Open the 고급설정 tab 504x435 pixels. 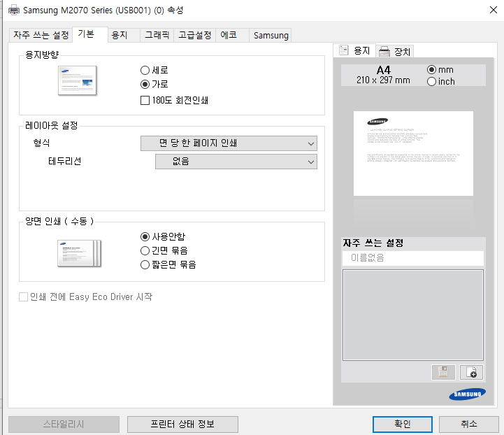tap(195, 35)
